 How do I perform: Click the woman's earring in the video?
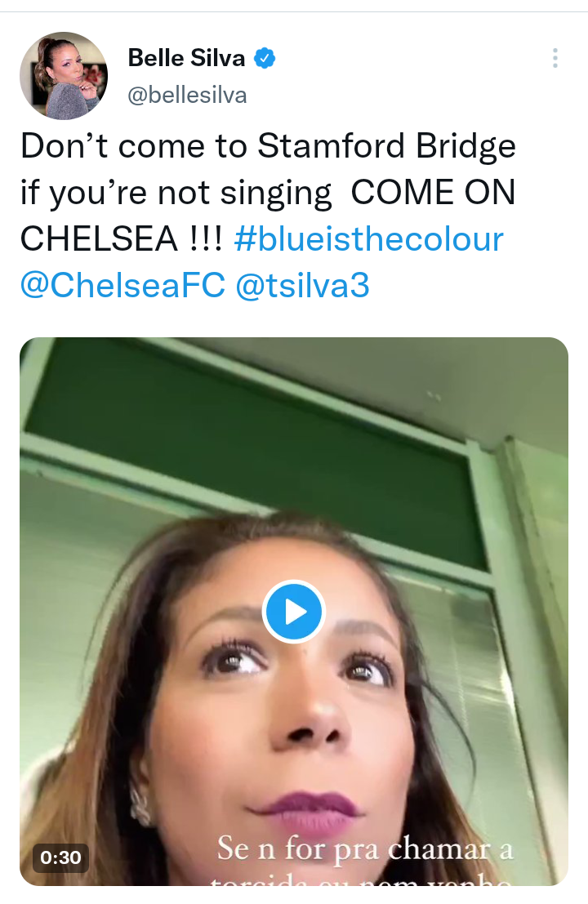tap(140, 806)
